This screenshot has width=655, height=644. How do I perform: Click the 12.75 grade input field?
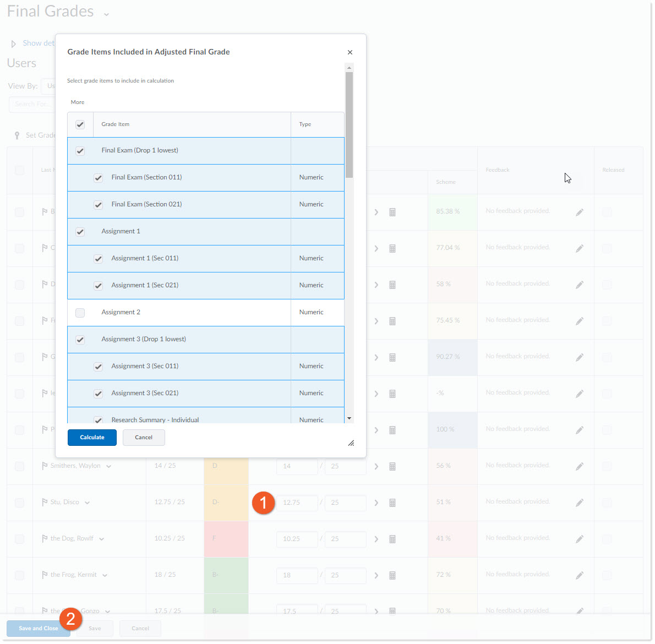pos(297,503)
